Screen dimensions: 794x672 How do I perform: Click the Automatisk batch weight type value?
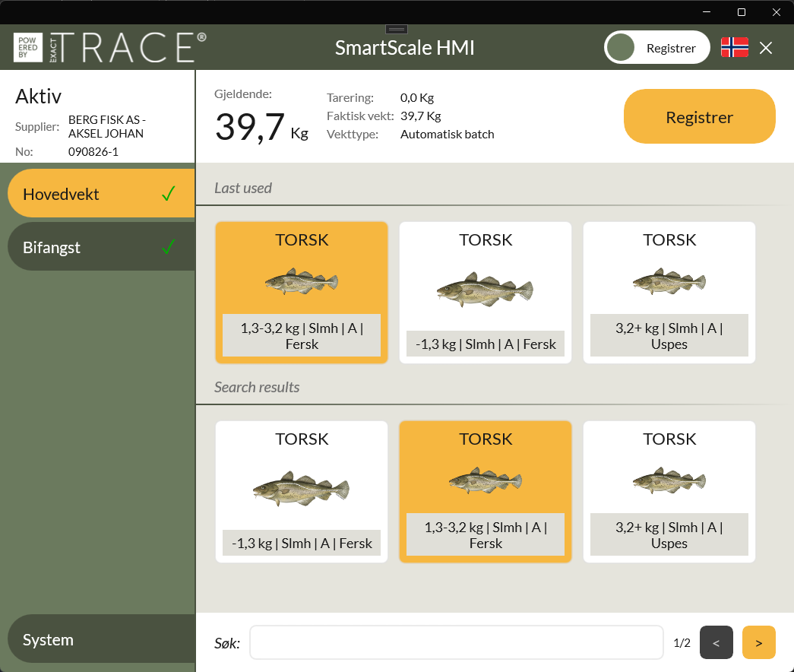447,135
